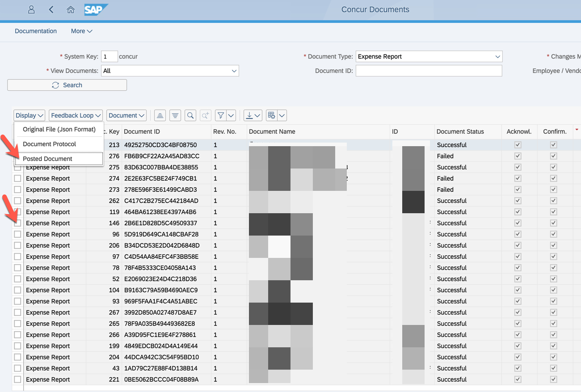Open the Document Type dropdown
This screenshot has width=581, height=392.
pos(429,57)
